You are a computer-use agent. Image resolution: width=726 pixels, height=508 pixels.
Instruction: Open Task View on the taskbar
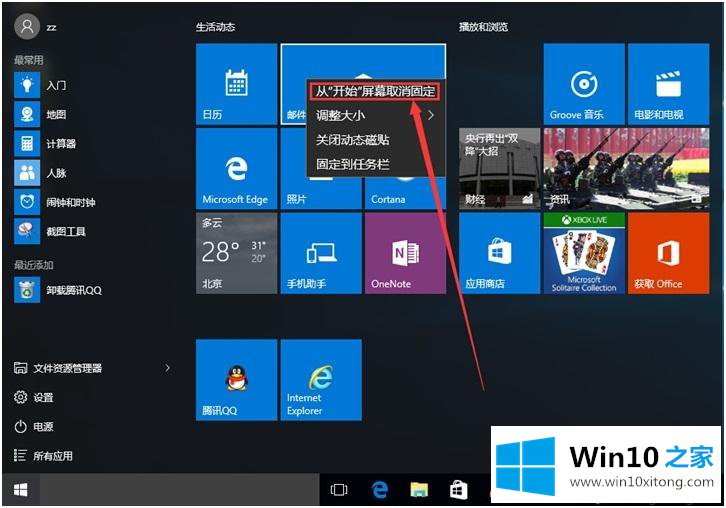(339, 489)
